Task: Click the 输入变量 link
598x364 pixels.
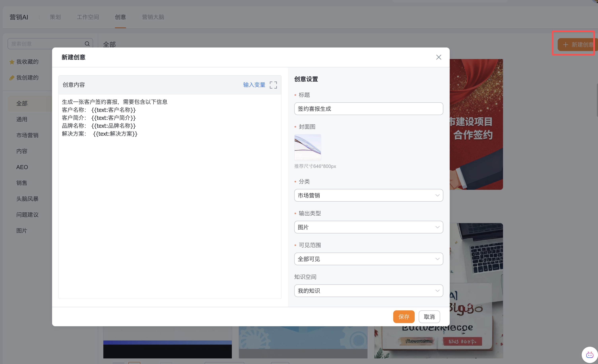Action: coord(254,85)
